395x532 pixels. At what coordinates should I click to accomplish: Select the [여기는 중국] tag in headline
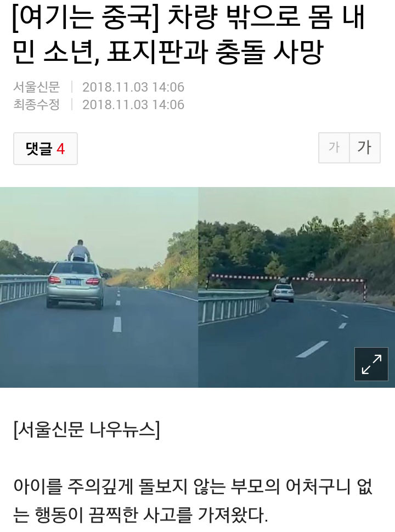click(x=86, y=18)
